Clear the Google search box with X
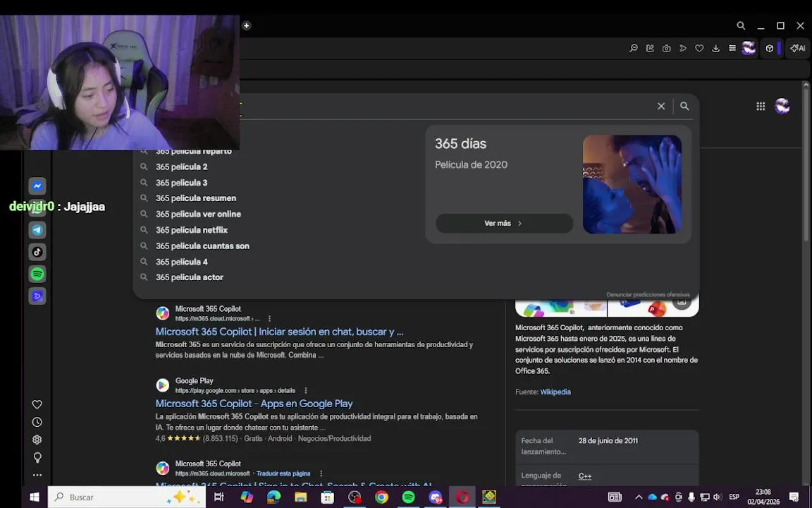This screenshot has height=508, width=812. point(660,107)
